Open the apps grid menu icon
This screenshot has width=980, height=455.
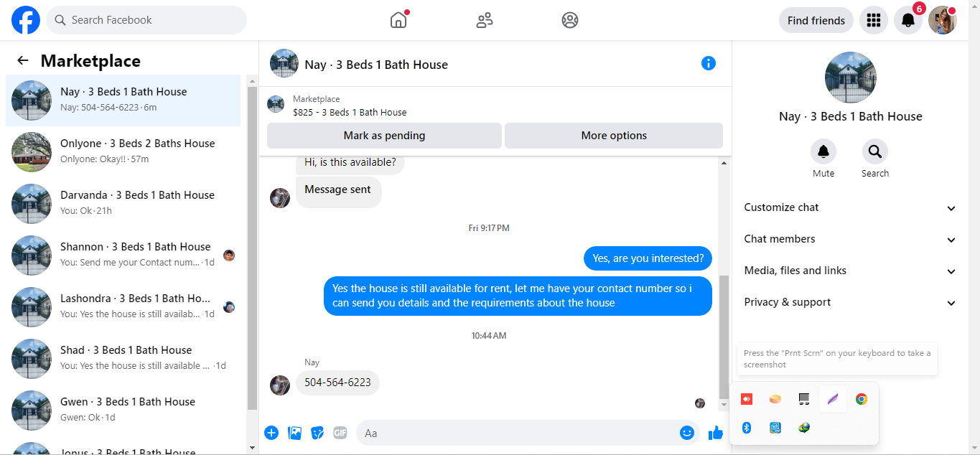coord(873,20)
